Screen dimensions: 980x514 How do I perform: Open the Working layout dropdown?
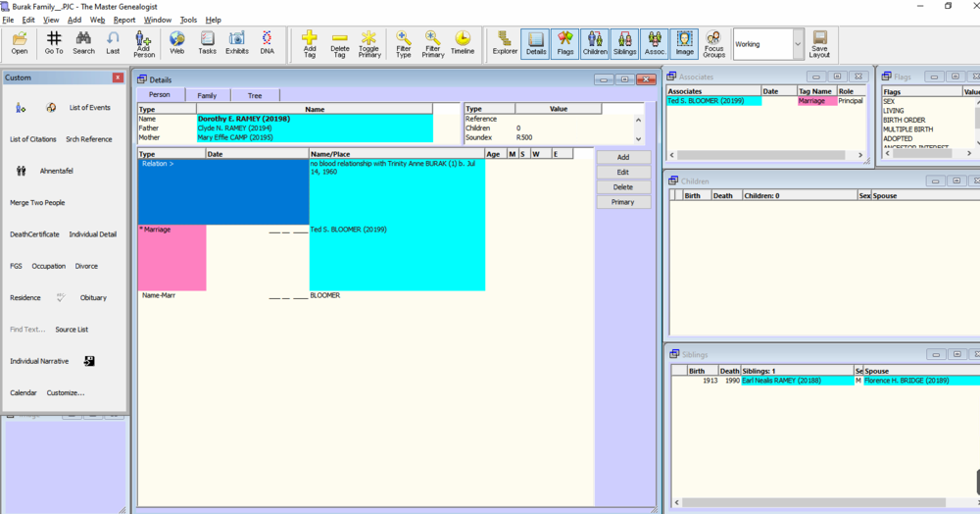(x=798, y=44)
